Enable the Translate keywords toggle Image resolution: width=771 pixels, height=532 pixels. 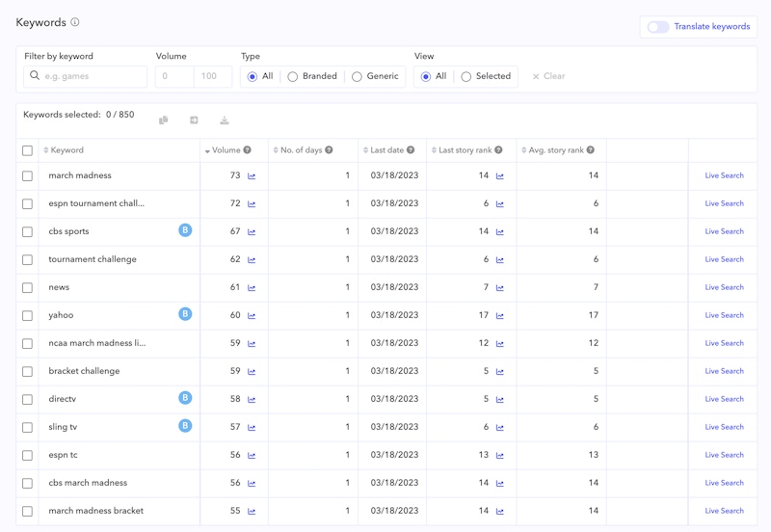(x=658, y=27)
